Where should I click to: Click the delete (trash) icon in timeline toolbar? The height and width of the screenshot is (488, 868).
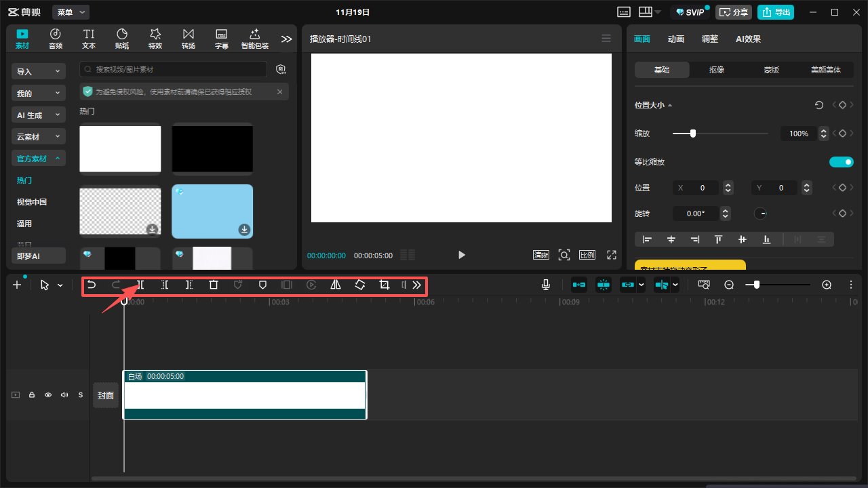[214, 285]
